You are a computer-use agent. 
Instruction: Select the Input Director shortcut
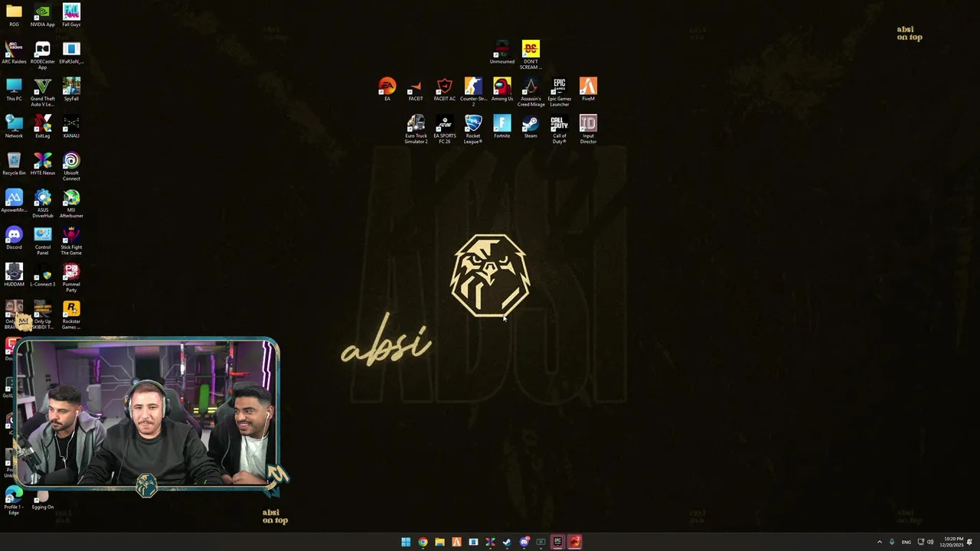(x=588, y=129)
